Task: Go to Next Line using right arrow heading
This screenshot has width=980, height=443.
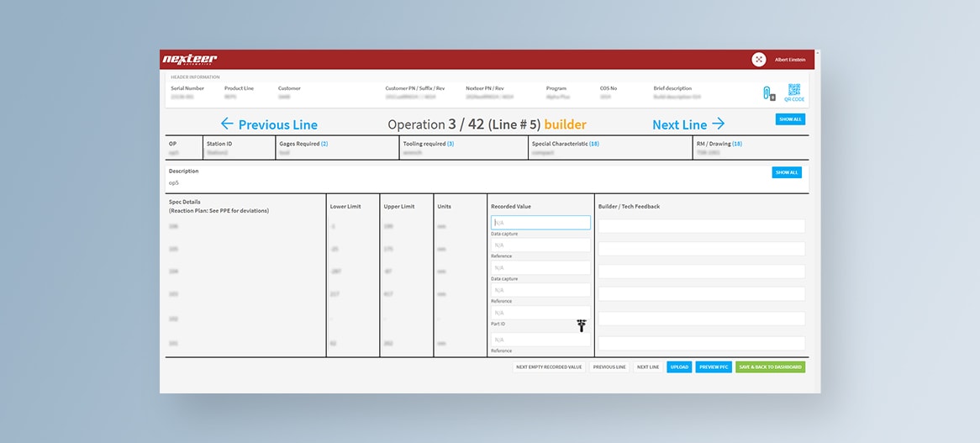Action: pos(688,124)
